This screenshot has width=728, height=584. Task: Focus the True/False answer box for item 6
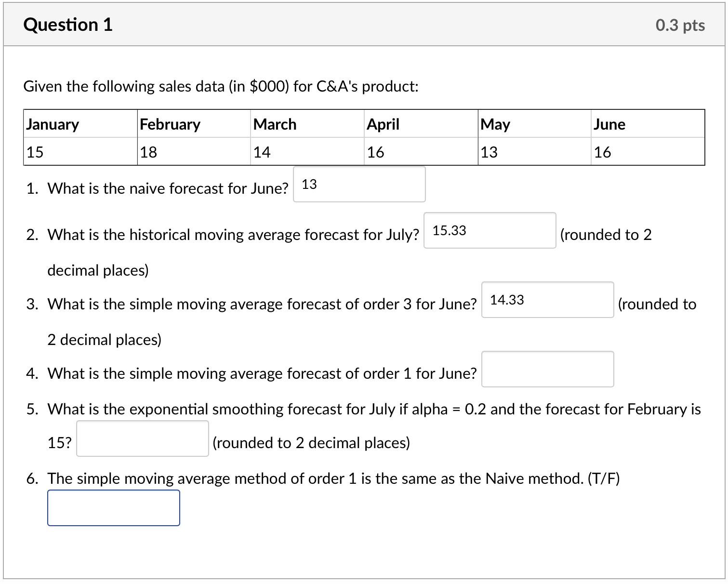tap(114, 508)
